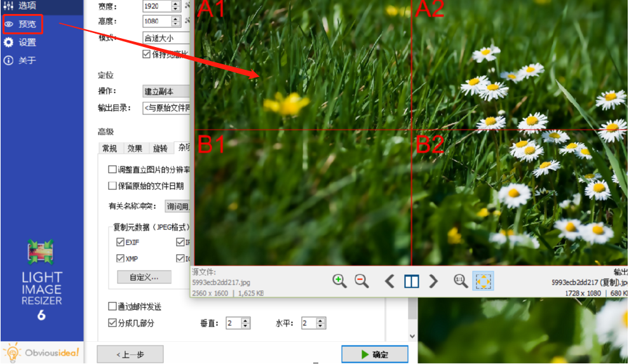Open the 操作 action dropdown
This screenshot has height=364, width=629.
tap(166, 91)
